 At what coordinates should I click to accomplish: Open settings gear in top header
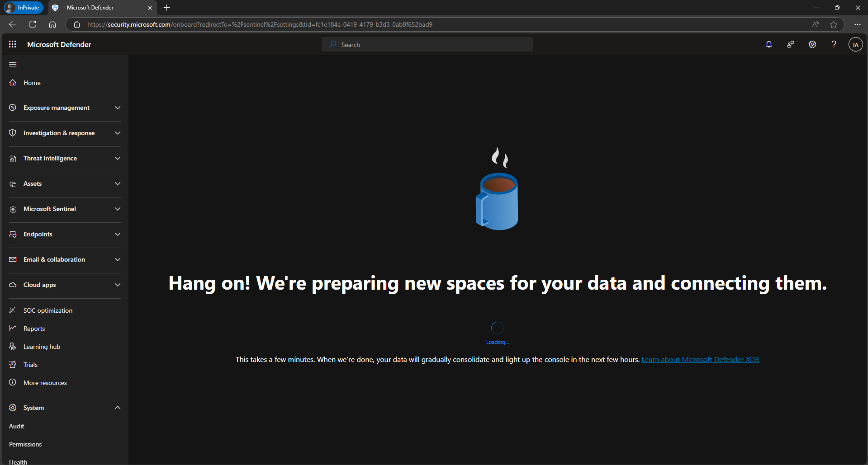tap(812, 44)
